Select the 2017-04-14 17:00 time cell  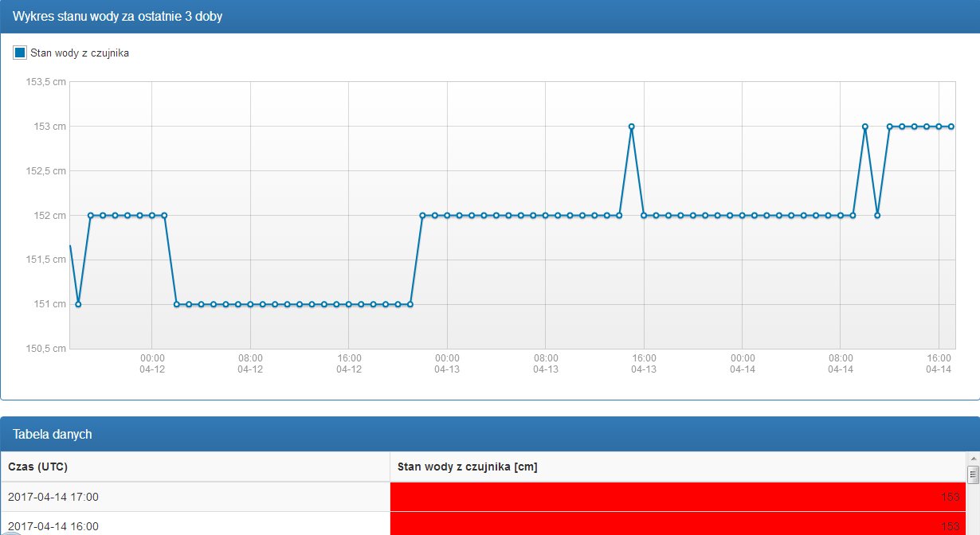[194, 497]
